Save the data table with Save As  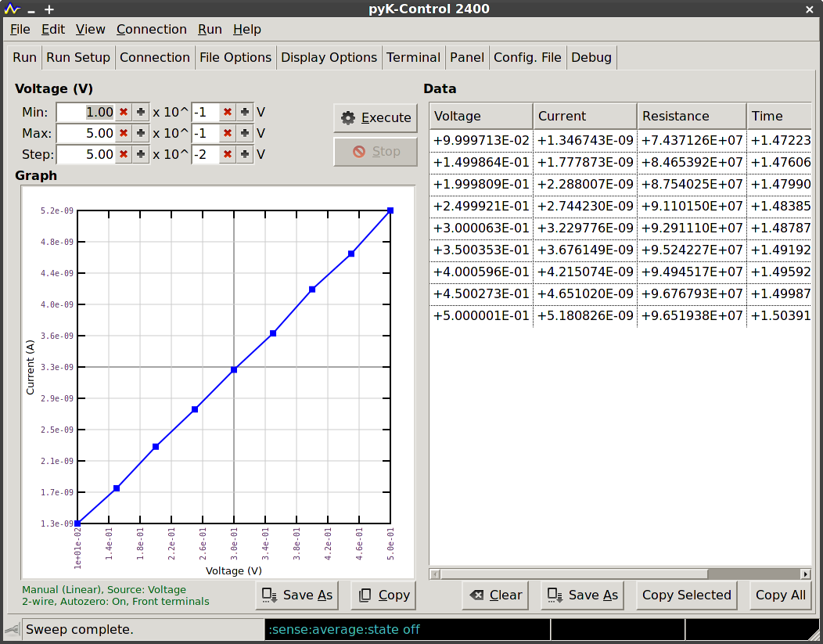coord(583,595)
